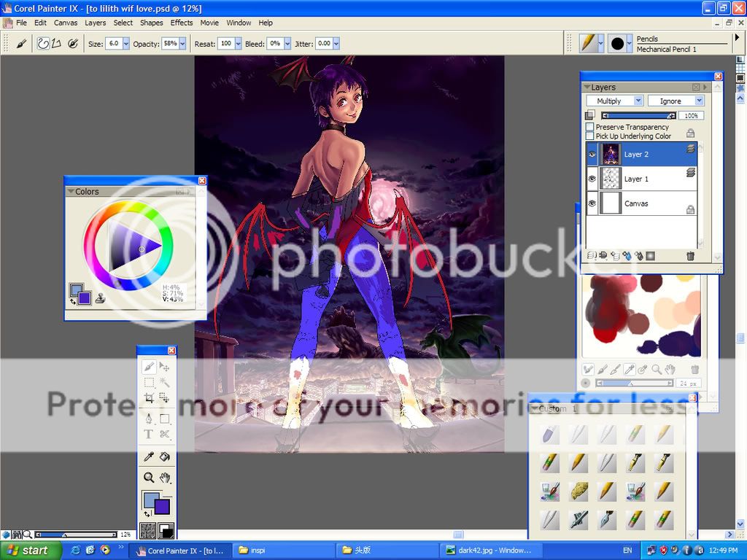Toggle the layer lock in Layers palette

(690, 133)
